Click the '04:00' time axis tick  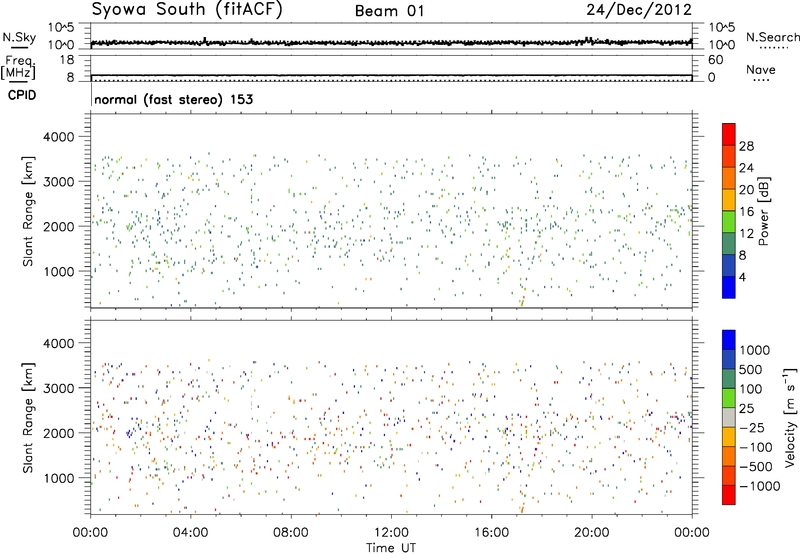coord(191,533)
